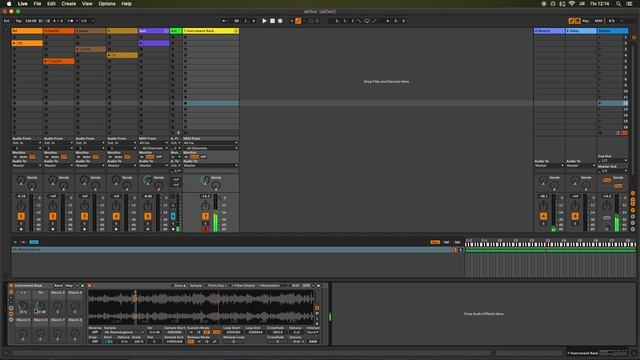This screenshot has height=360, width=640.
Task: Click the Tap tempo button
Action: point(18,21)
